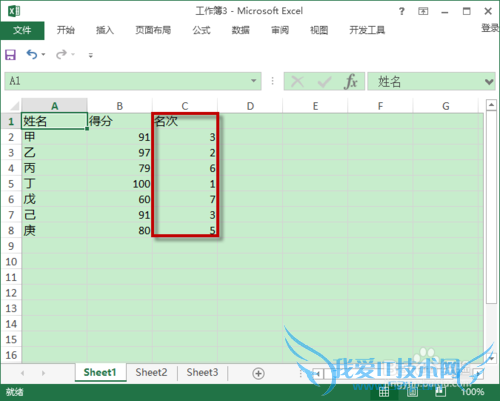Click the 就绪 Ready status indicator
This screenshot has width=500, height=401.
15,392
